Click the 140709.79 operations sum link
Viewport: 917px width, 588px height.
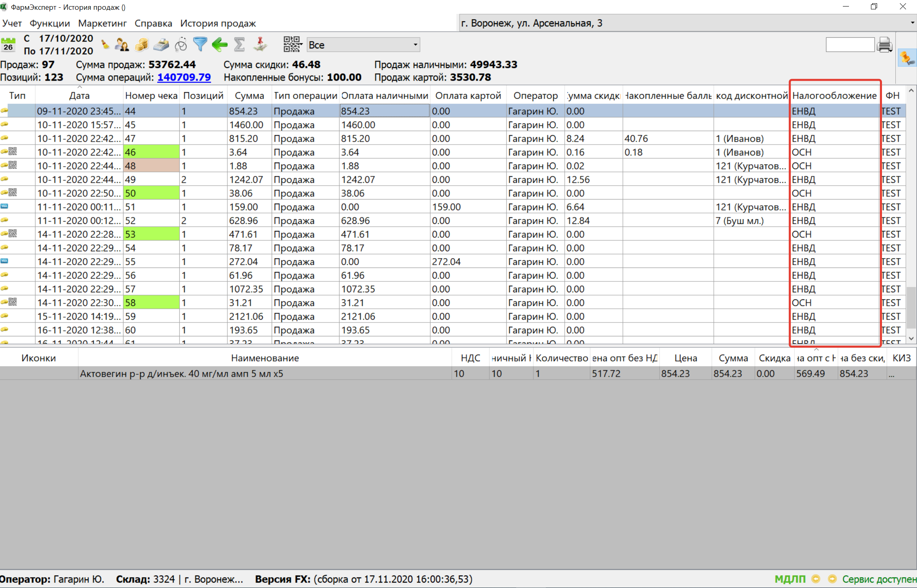pos(184,77)
